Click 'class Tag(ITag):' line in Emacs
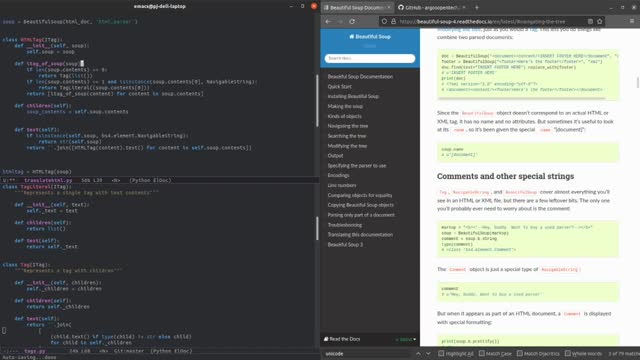This screenshot has width=640, height=360. click(27, 264)
